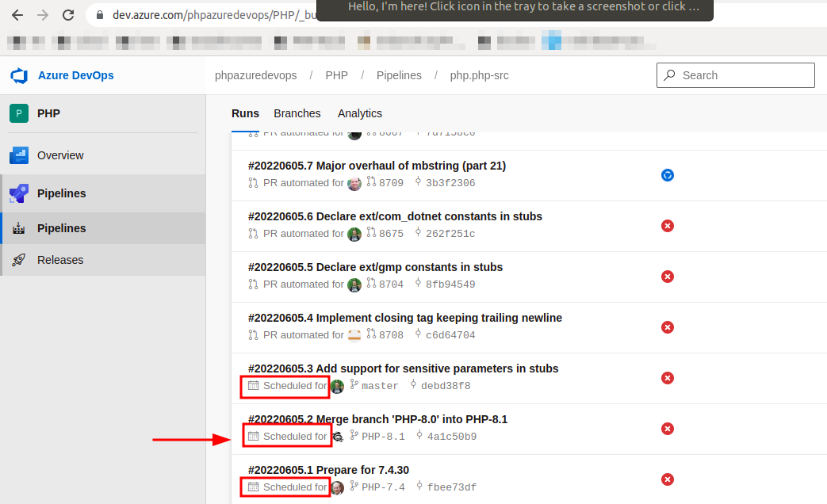
Task: Click commit hash 262f251c
Action: pos(450,234)
